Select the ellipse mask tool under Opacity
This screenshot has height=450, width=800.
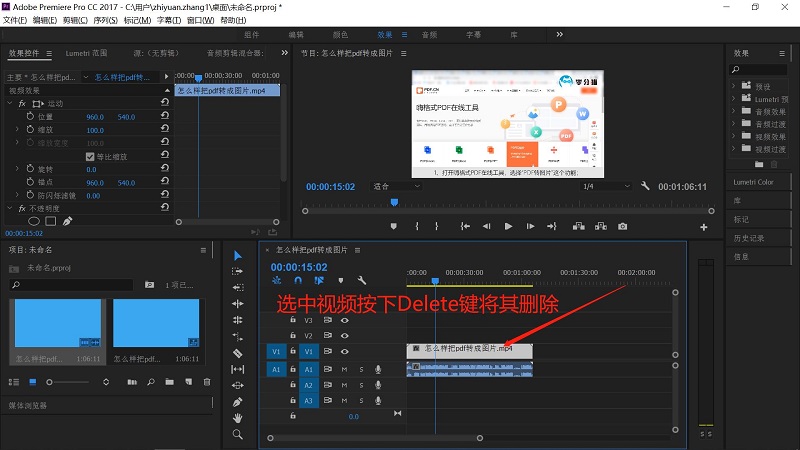point(34,221)
